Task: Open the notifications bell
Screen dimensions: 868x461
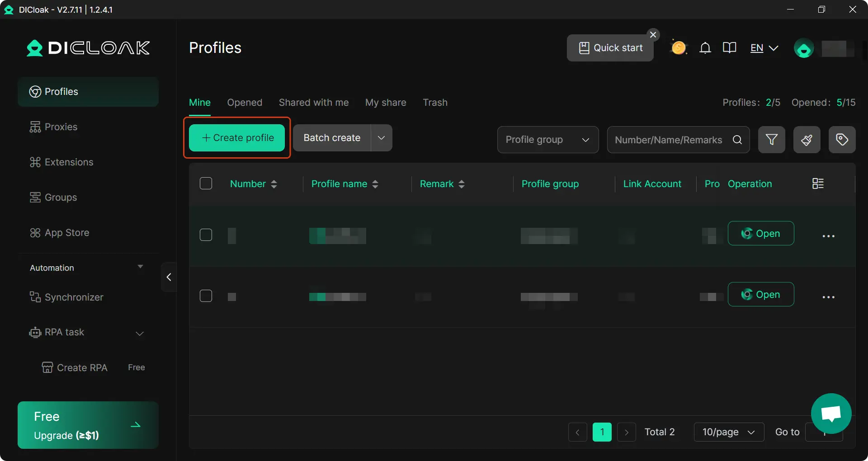Action: tap(705, 48)
